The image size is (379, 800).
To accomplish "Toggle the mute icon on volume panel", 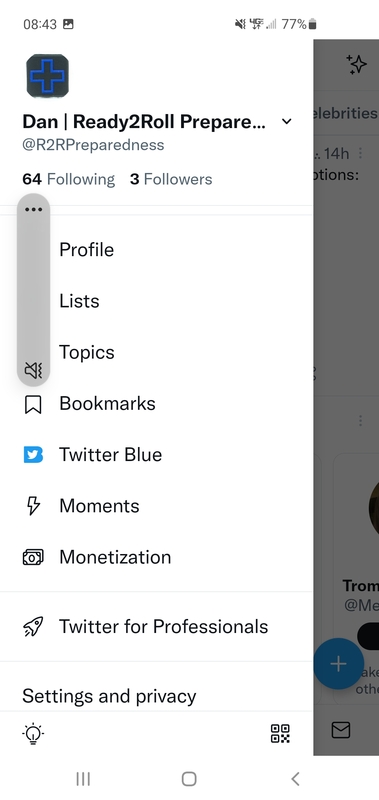I will coord(33,370).
